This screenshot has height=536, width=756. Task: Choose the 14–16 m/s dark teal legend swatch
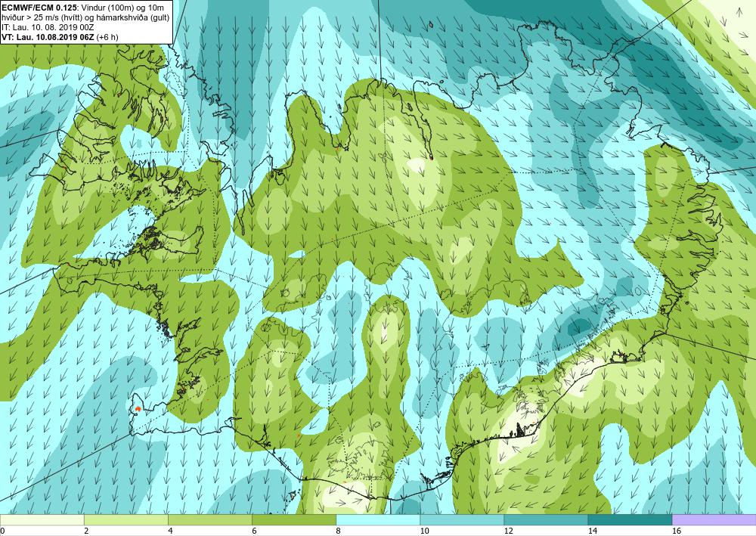click(630, 519)
